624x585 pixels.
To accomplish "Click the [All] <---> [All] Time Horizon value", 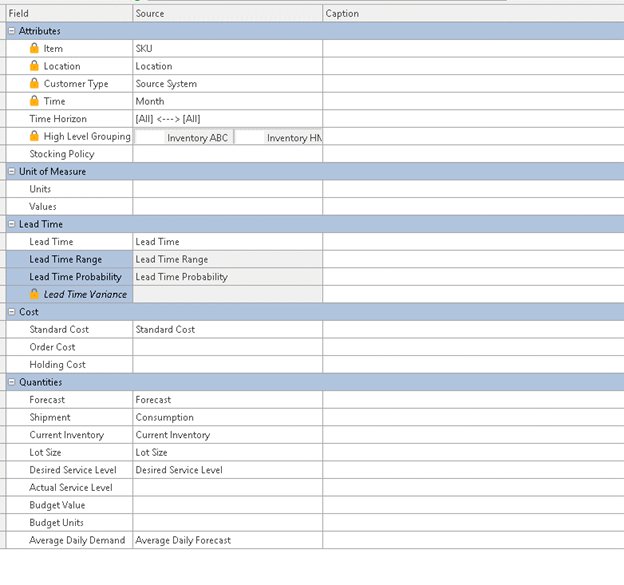I will [227, 119].
